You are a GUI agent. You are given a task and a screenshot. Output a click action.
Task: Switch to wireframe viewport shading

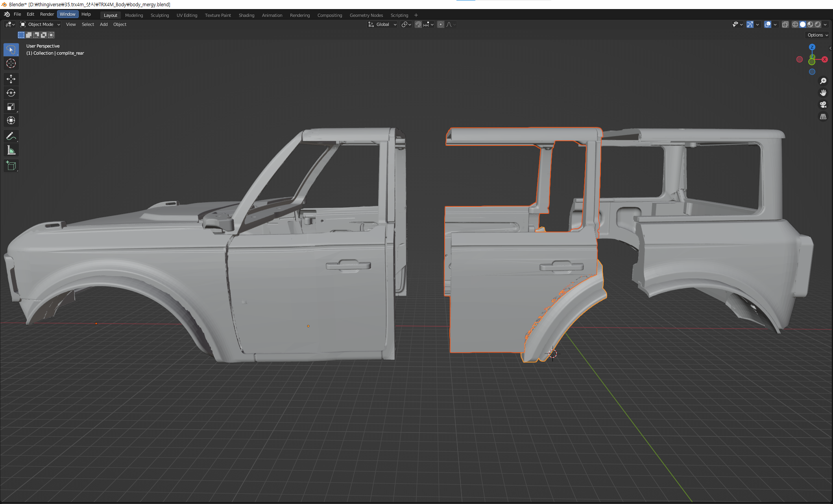[x=795, y=24]
